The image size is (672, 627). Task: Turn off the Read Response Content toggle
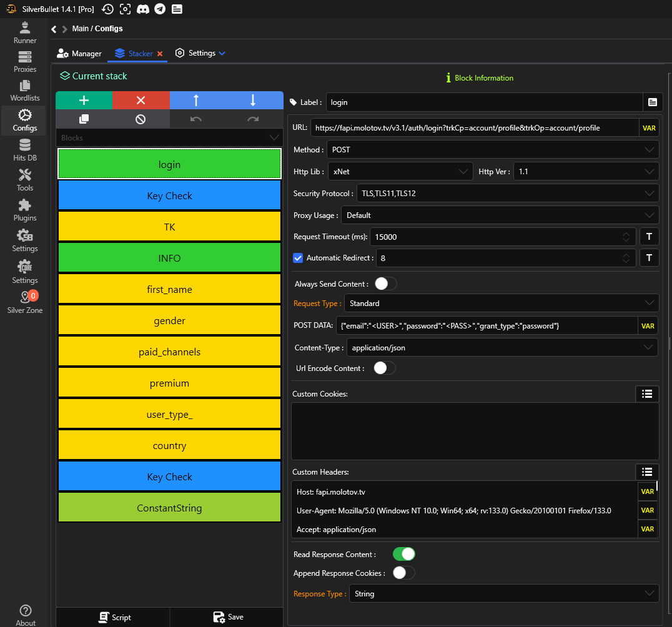[403, 554]
